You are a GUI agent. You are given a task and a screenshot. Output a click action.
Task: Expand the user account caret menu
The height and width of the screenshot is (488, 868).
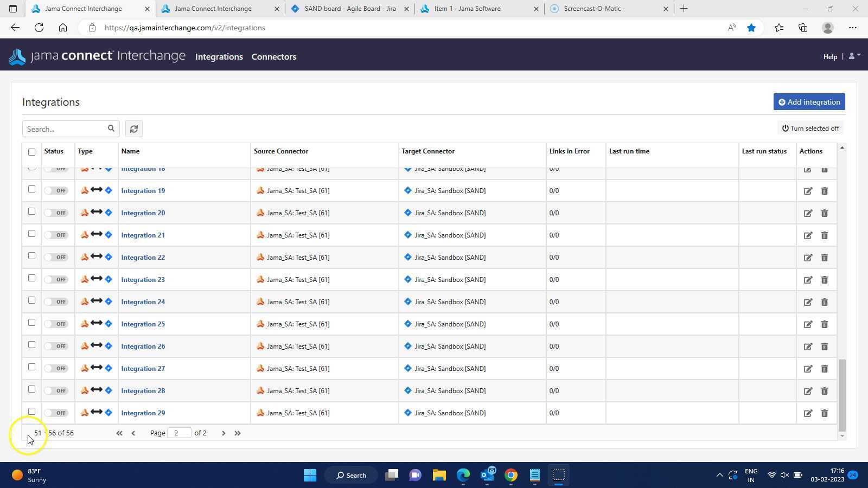tap(858, 56)
